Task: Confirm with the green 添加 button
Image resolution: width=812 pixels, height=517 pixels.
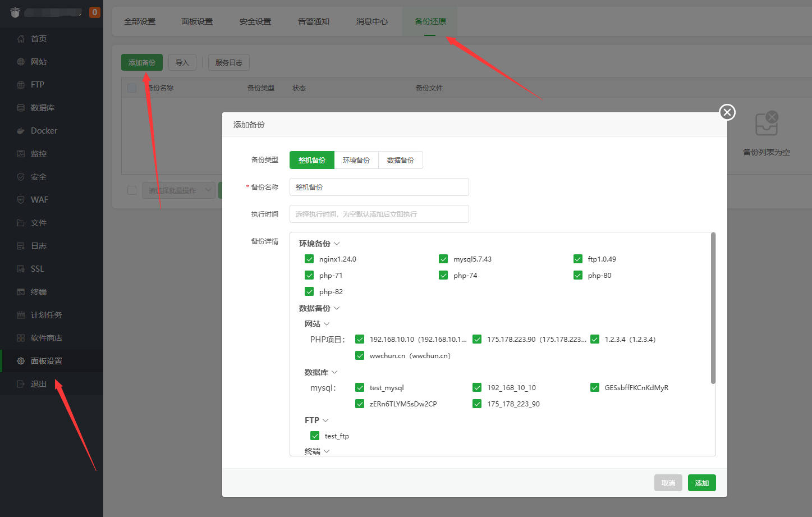Action: tap(702, 483)
